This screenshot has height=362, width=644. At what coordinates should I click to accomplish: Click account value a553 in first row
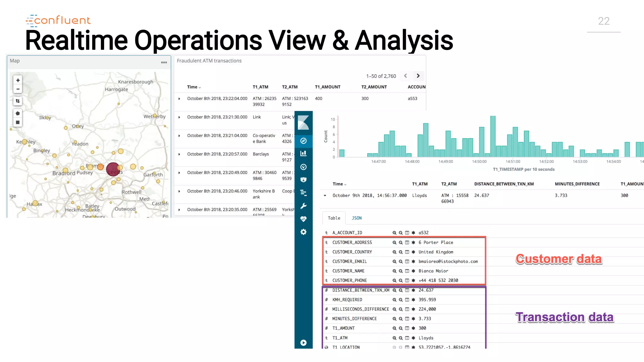pyautogui.click(x=413, y=99)
